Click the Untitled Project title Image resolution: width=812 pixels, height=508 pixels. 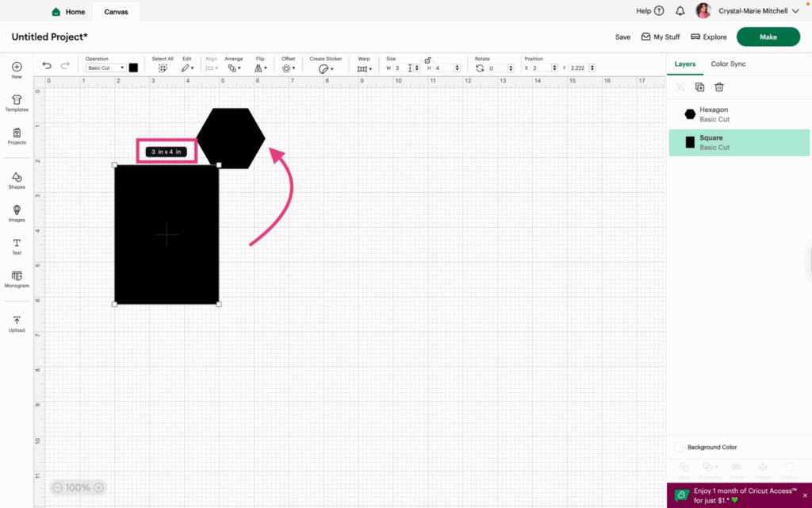[50, 37]
